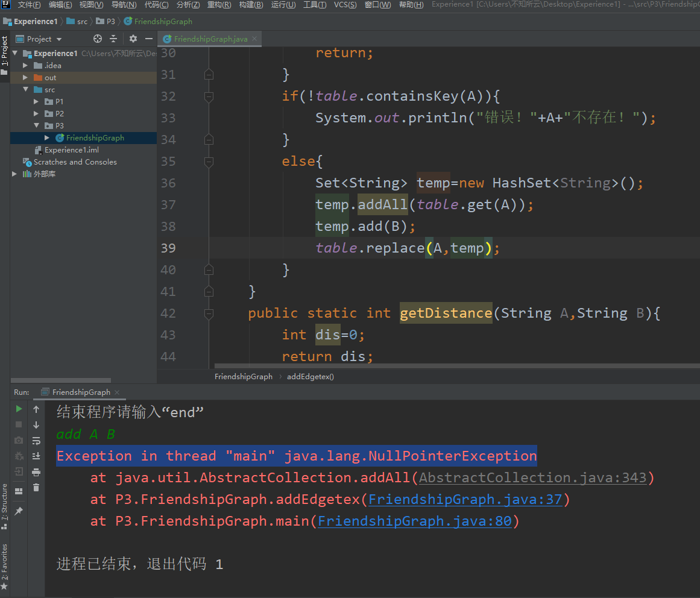Click Collapse All icon in Project panel
The height and width of the screenshot is (598, 700).
pyautogui.click(x=113, y=39)
